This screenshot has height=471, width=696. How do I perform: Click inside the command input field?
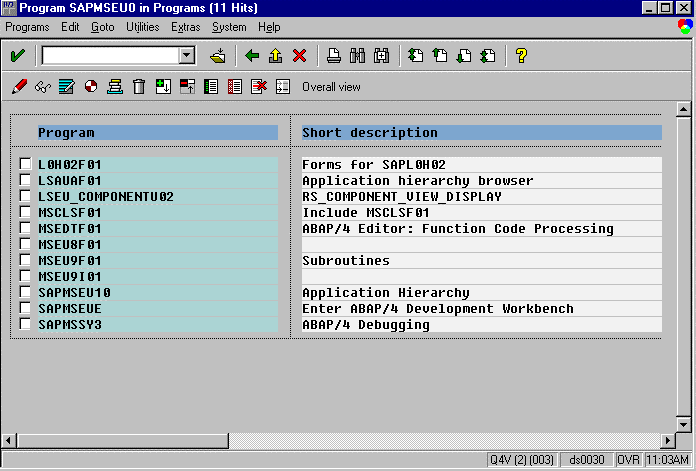click(x=109, y=55)
